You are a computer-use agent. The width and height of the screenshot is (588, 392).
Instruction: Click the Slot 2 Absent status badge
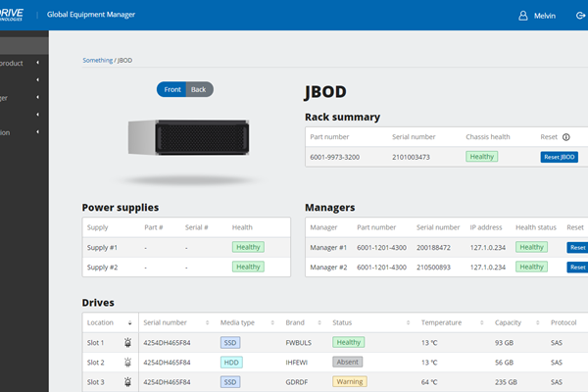(348, 362)
